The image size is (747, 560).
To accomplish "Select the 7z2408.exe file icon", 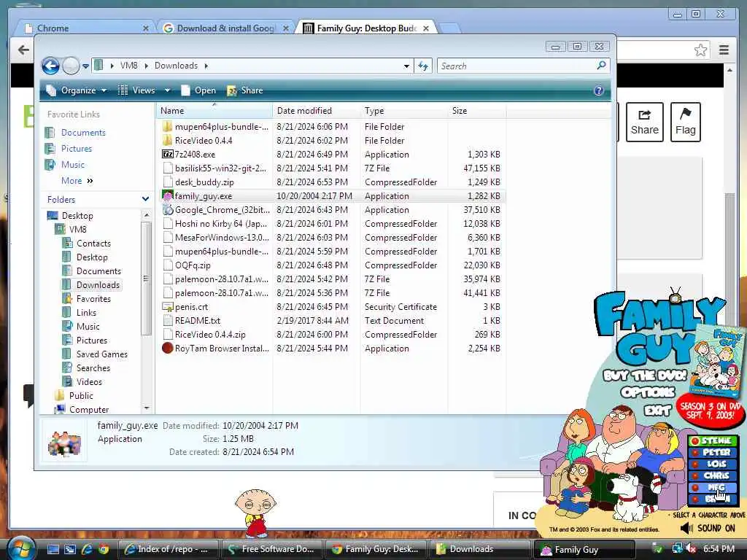I will click(167, 155).
